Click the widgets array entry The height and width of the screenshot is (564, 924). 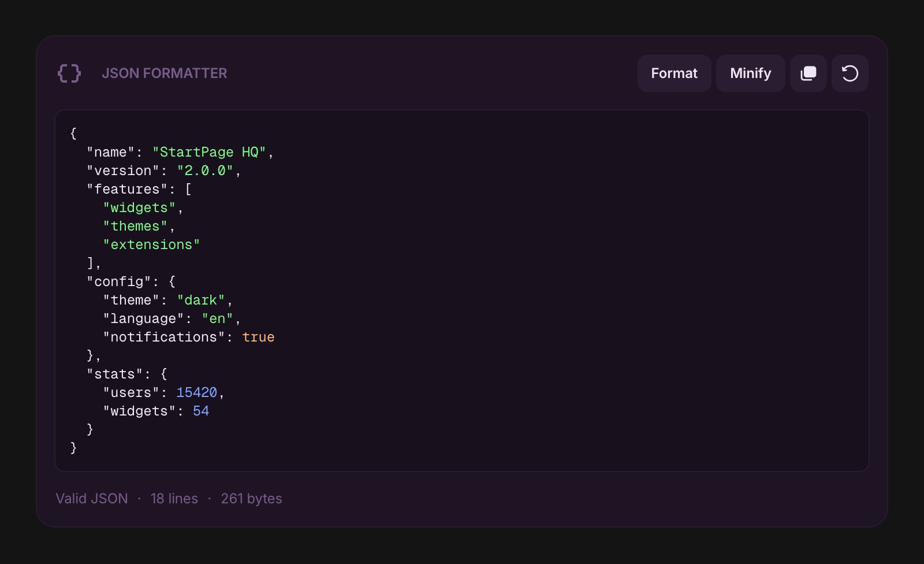tap(139, 207)
